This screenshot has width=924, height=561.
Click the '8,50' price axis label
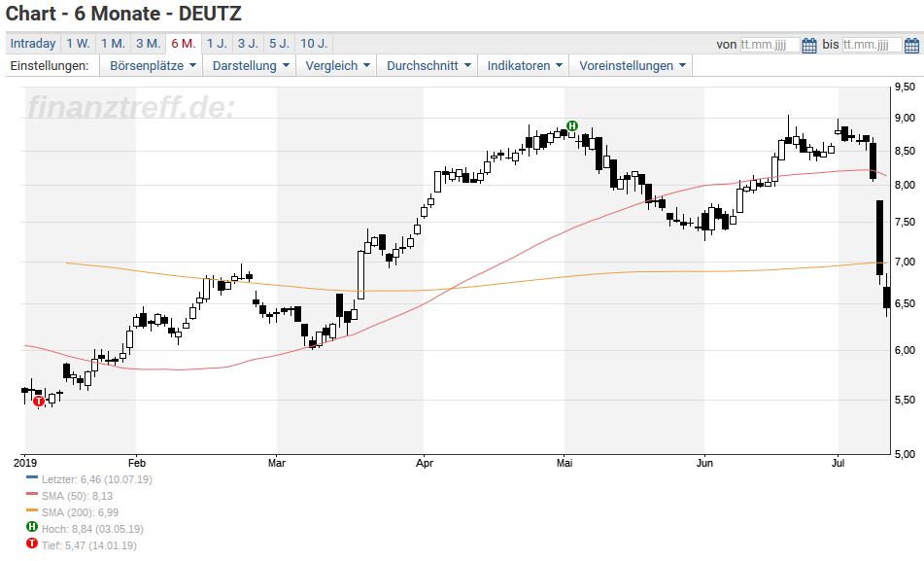906,151
